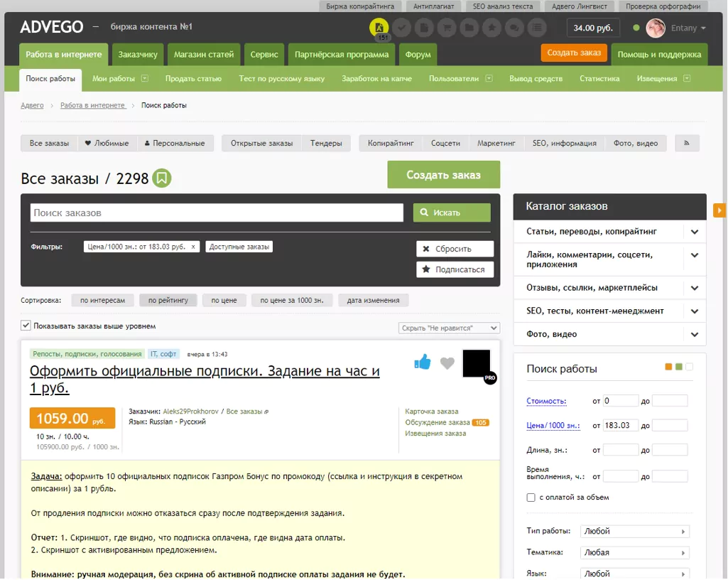Click the checkmark icon in header
728x580 pixels.
[x=401, y=28]
